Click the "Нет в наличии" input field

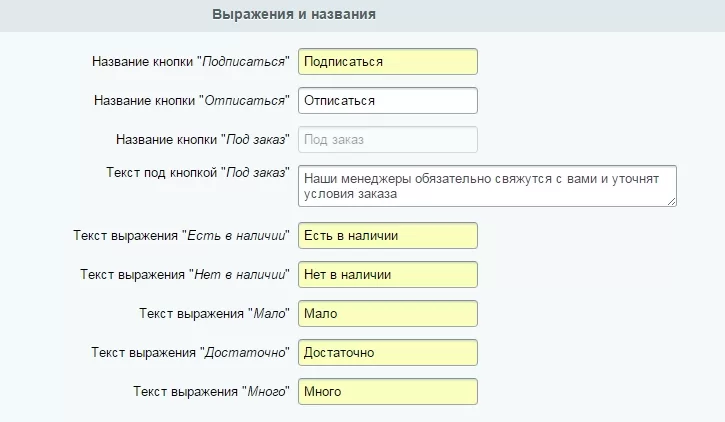[x=387, y=275]
